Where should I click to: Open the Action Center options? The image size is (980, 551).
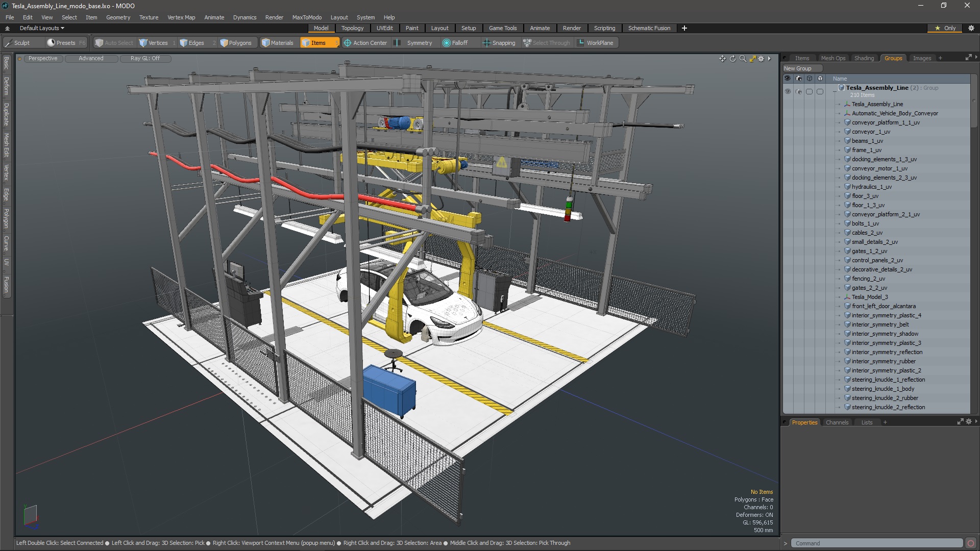coord(365,43)
